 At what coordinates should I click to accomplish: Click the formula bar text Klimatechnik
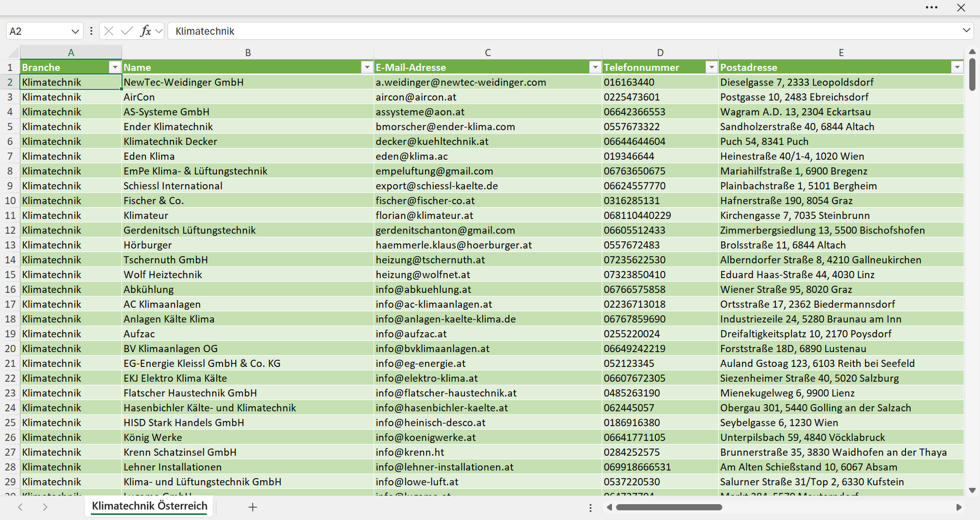(x=205, y=31)
